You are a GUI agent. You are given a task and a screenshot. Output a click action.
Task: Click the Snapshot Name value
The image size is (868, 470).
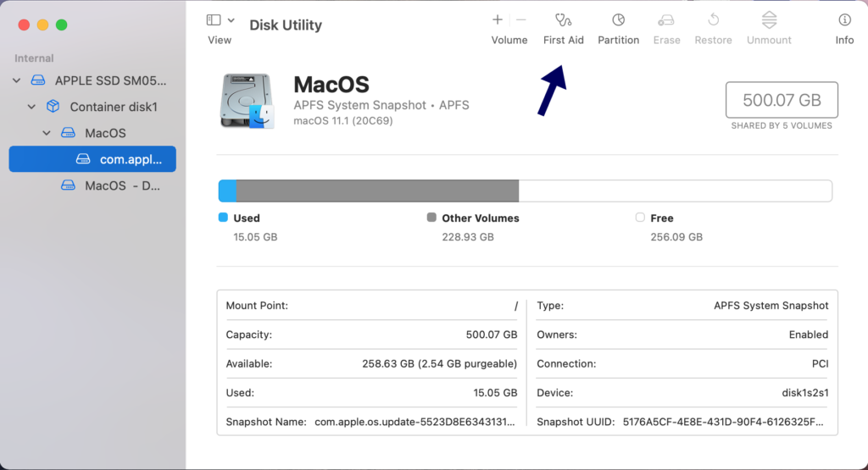415,422
